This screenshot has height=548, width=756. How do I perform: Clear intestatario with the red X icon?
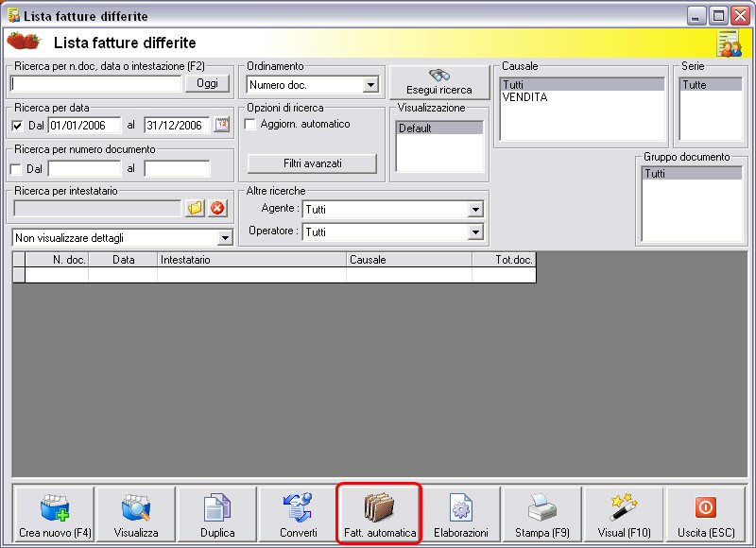point(217,208)
